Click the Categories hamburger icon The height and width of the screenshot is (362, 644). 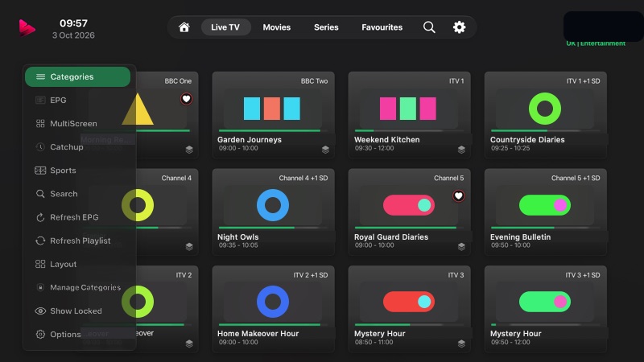tap(41, 76)
